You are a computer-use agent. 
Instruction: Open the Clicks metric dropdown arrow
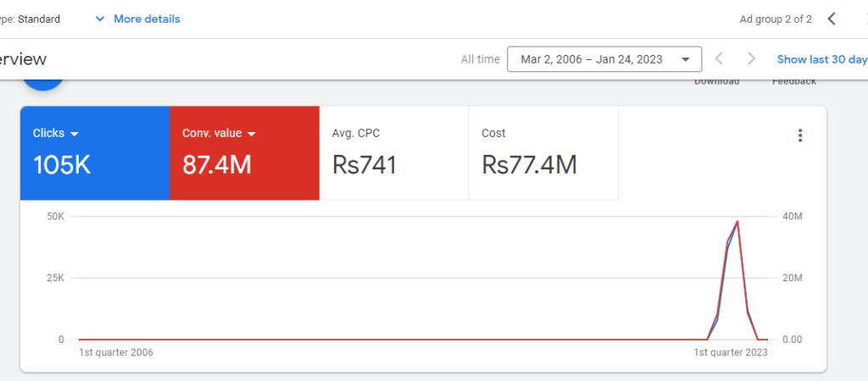[x=75, y=134]
